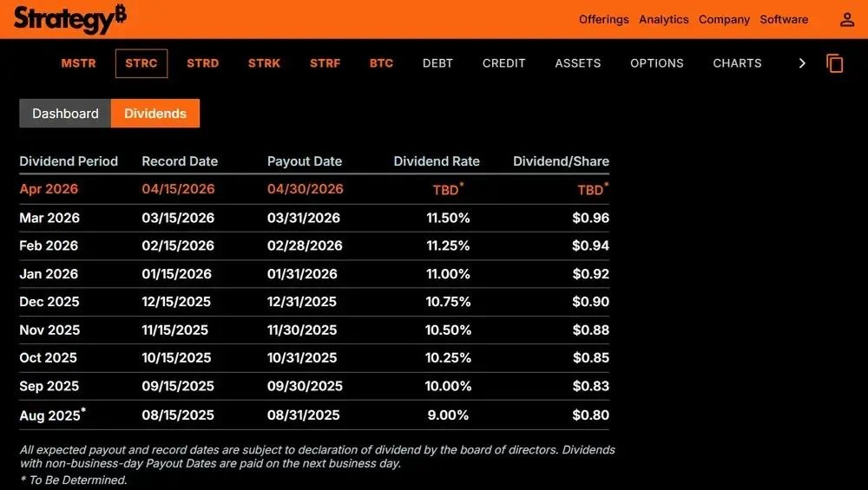Open the STRK tab
The height and width of the screenshot is (490, 868).
coord(264,63)
